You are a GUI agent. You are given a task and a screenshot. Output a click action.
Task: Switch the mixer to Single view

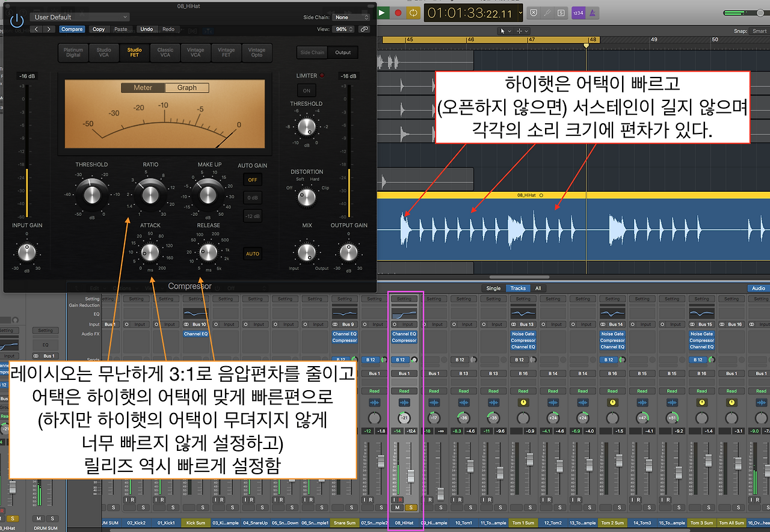click(493, 288)
